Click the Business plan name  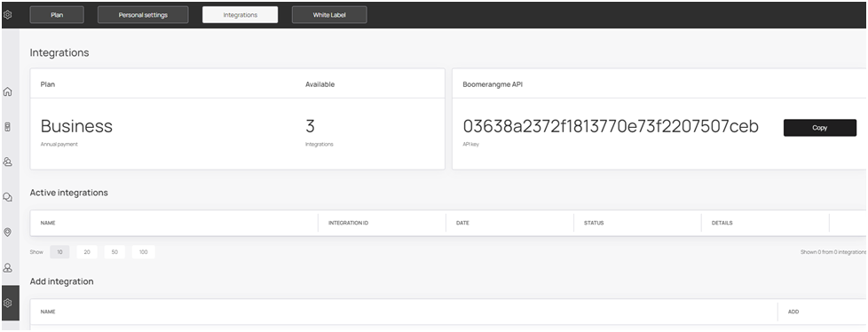pyautogui.click(x=76, y=126)
